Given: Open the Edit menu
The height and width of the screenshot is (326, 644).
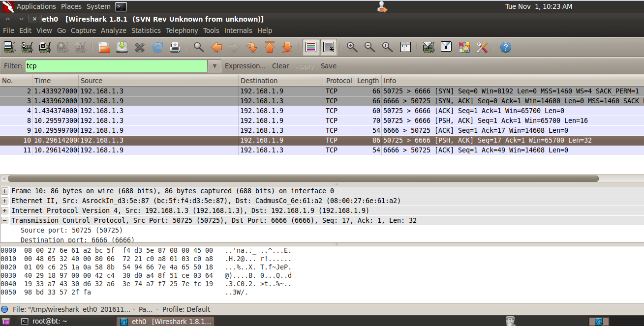Looking at the screenshot, I should 25,30.
